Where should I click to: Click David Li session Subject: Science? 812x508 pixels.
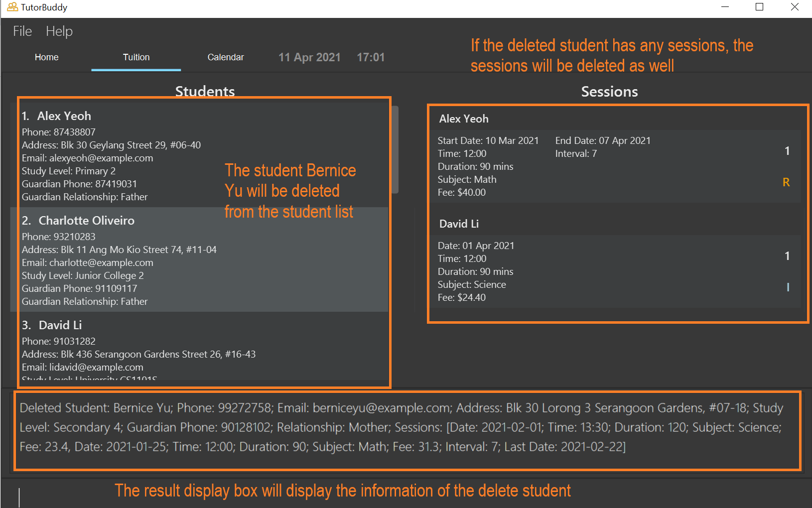point(472,284)
